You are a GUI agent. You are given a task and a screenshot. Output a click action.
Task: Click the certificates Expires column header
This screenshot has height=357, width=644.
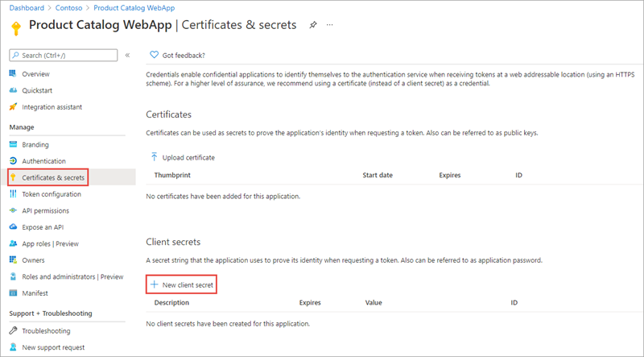click(x=450, y=175)
